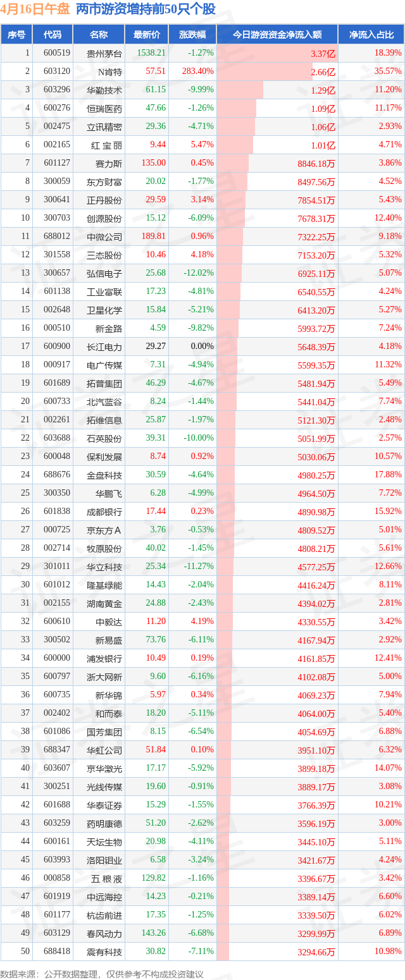Screen dimensions: 405x980
Task: Select the stock name 华立科技
Action: click(104, 567)
